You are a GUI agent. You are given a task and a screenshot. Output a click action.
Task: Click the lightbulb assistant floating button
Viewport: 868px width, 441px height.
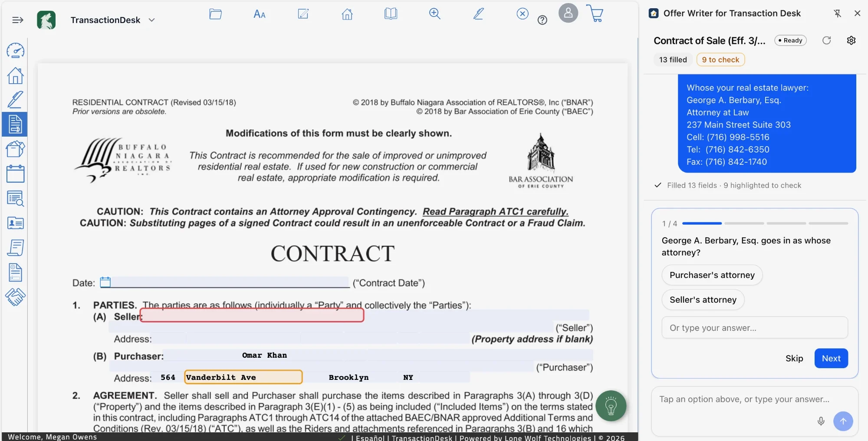click(x=611, y=406)
